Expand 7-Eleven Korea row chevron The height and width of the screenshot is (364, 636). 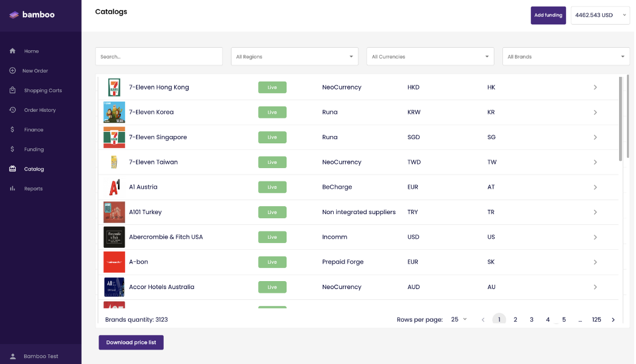[x=595, y=112]
